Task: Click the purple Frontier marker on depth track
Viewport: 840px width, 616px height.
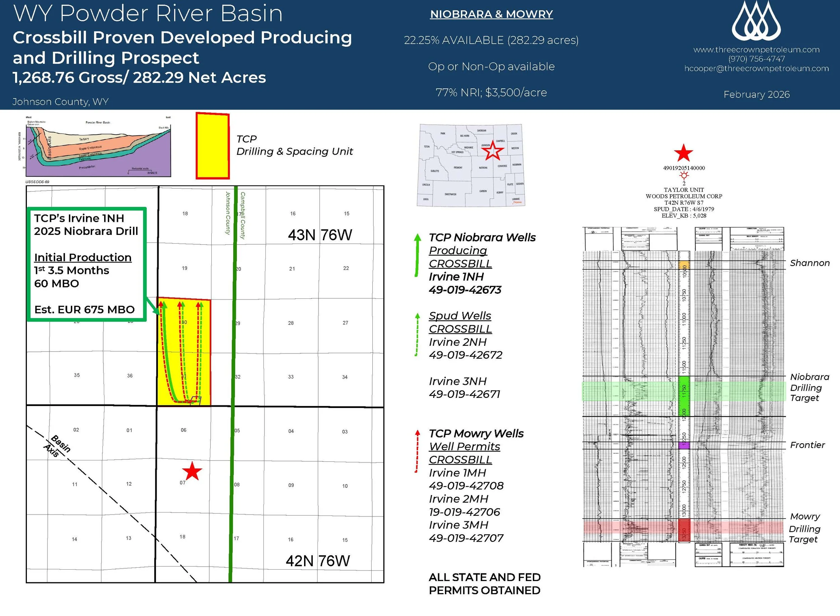Action: (684, 445)
